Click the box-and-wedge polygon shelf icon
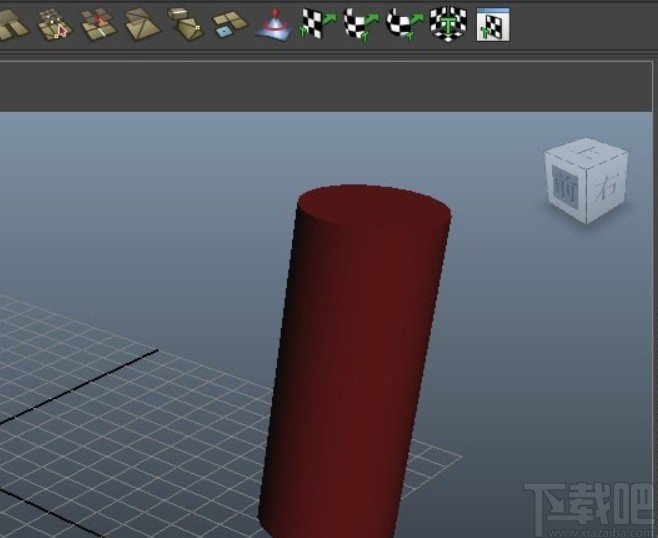Screen dimensions: 658x538 pyautogui.click(x=185, y=24)
